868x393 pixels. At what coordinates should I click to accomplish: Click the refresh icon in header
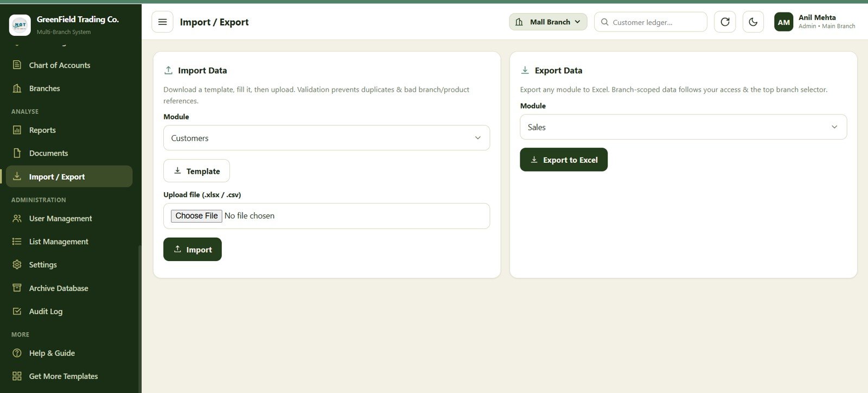coord(725,22)
